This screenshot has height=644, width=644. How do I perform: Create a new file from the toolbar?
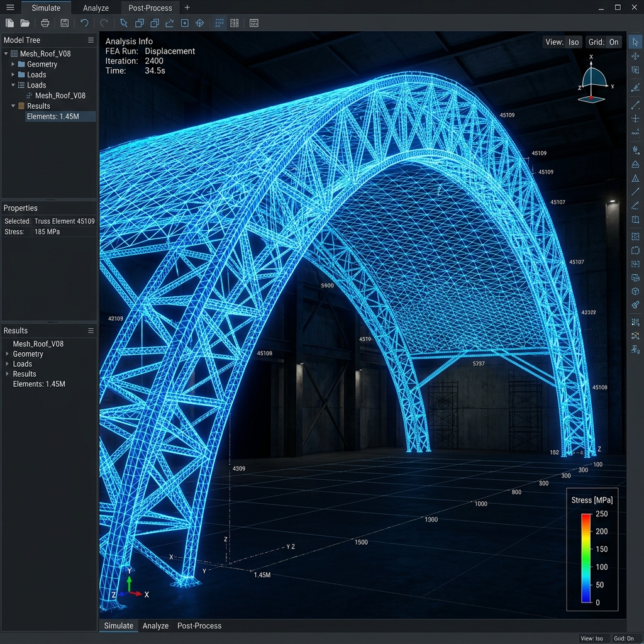9,23
